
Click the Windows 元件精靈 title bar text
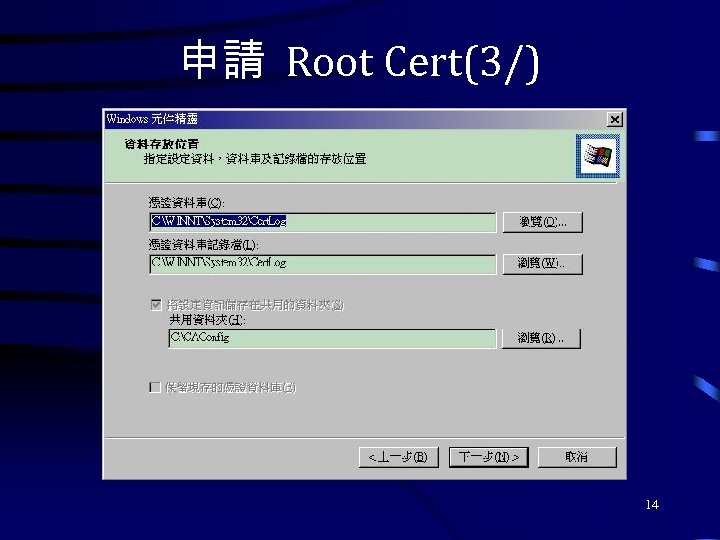tap(152, 119)
